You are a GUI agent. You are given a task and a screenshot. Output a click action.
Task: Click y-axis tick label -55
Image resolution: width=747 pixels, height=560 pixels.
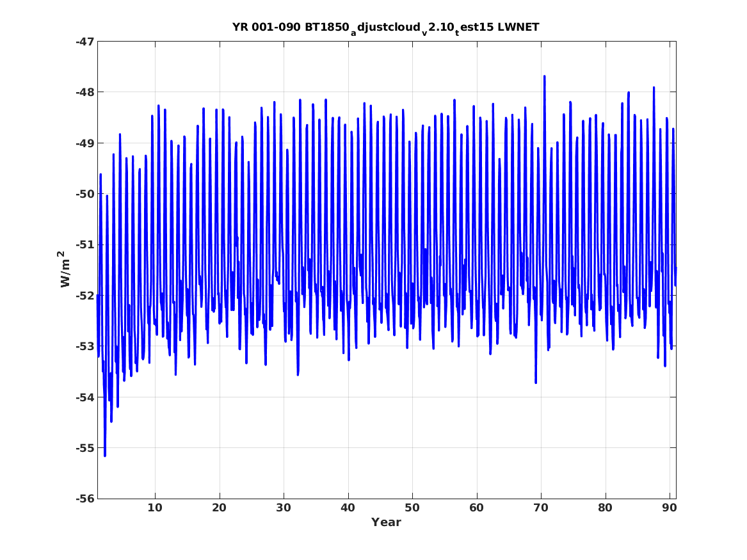(84, 447)
